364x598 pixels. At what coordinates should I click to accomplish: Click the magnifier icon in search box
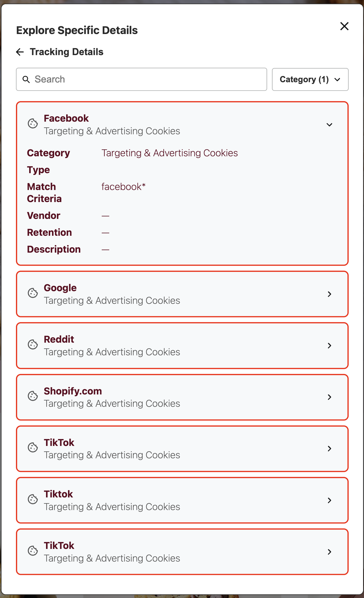pyautogui.click(x=26, y=79)
